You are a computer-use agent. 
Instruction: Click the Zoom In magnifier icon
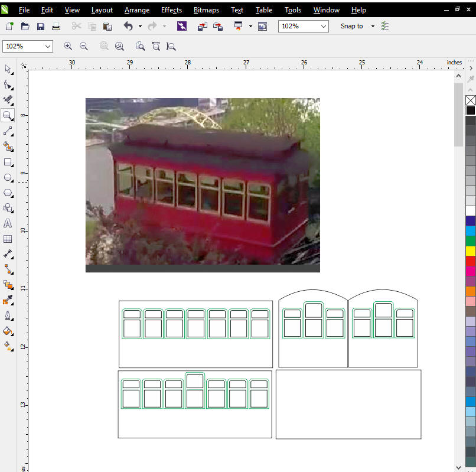(x=68, y=46)
